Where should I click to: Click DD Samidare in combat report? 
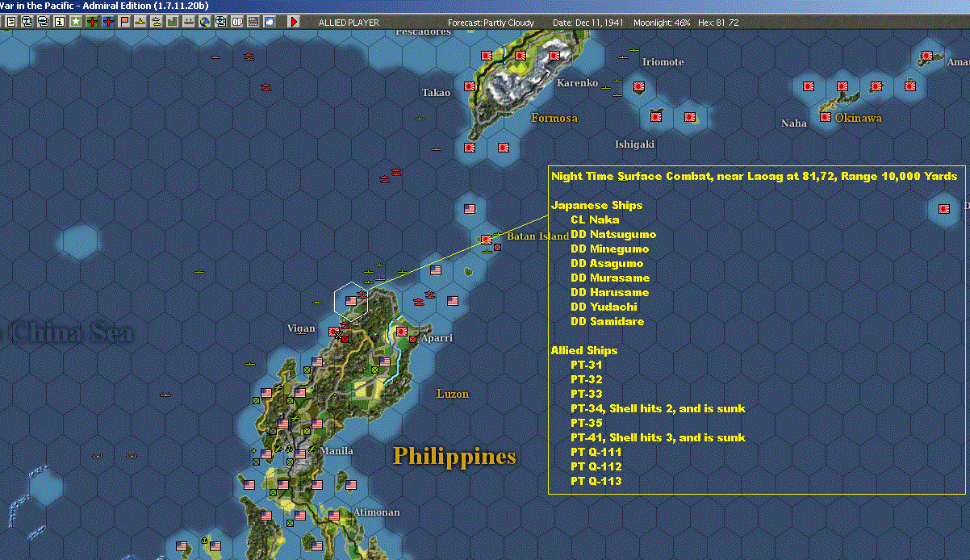pos(607,321)
